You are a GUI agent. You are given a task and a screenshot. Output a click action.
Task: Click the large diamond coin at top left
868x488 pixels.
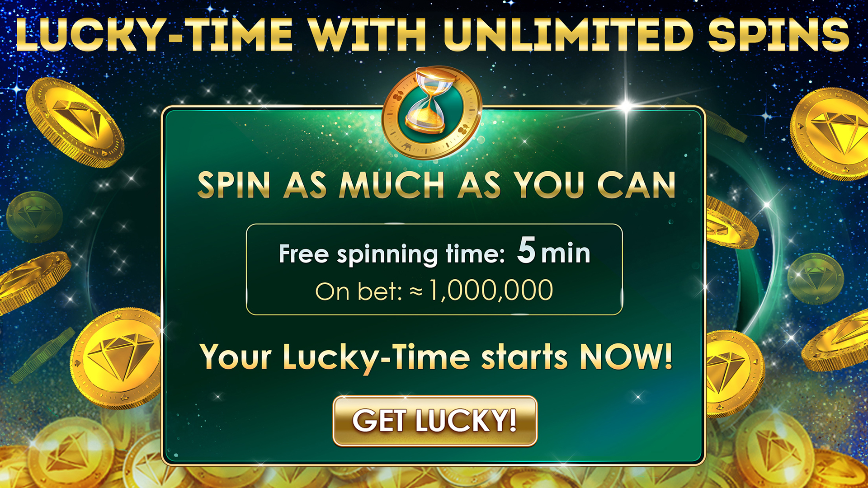(x=75, y=122)
